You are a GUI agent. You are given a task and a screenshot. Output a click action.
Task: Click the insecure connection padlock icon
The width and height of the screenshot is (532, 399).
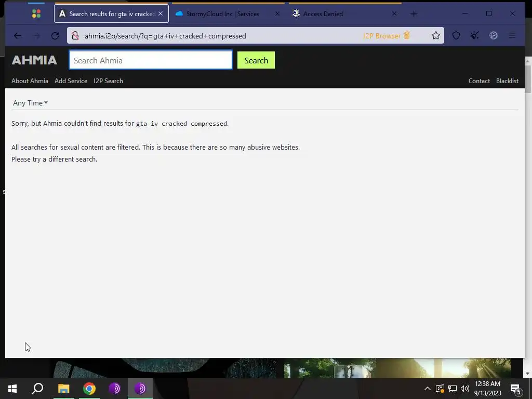pos(75,36)
